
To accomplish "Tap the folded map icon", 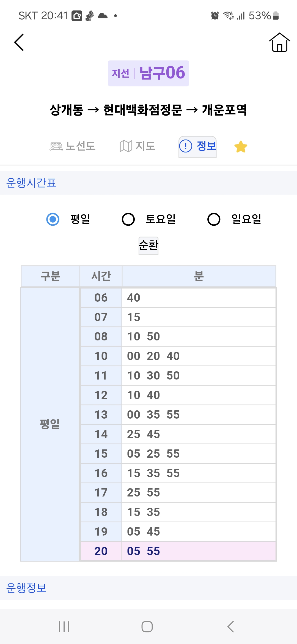I will (126, 146).
